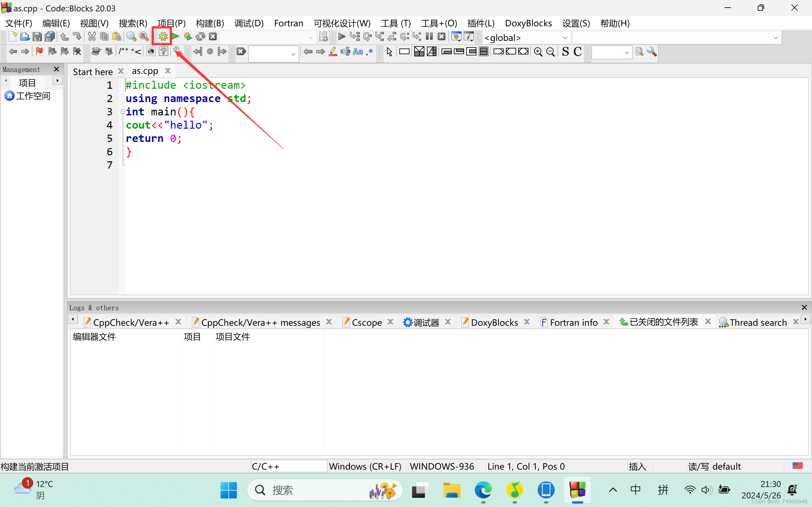The image size is (812, 507).
Task: Switch to the Start here tab
Action: [93, 71]
